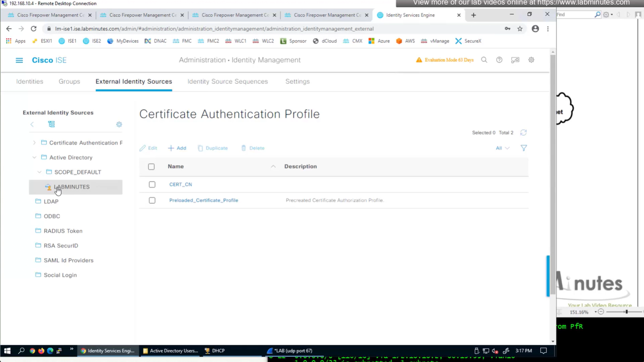This screenshot has height=362, width=644.
Task: Switch to the Groups tab
Action: point(69,81)
